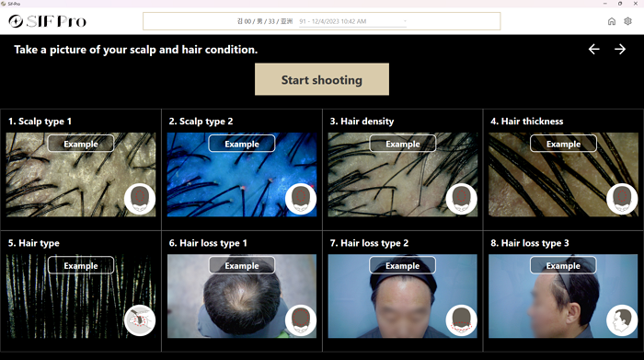Click head position icon on Scalp type 1
The image size is (644, 360).
[x=140, y=199]
